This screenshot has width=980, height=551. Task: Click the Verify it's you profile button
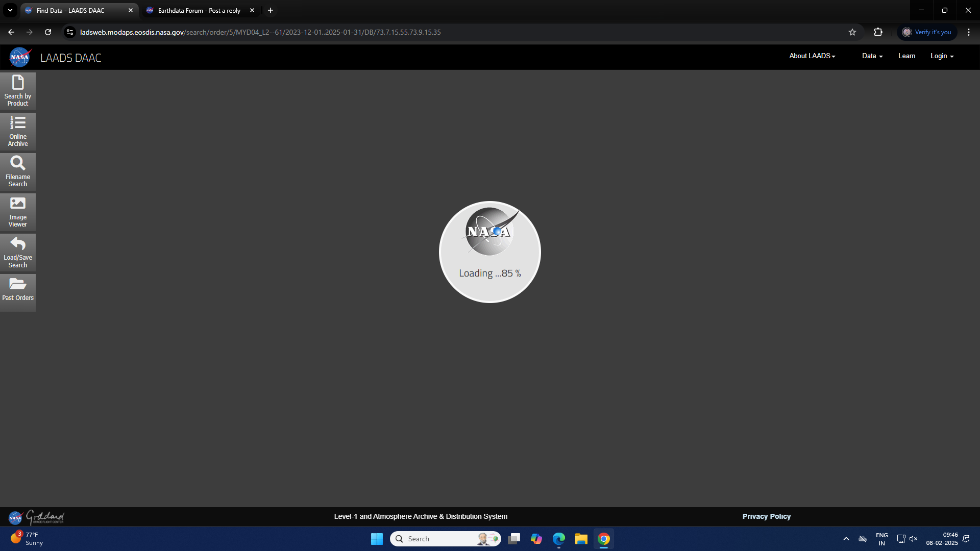pos(927,32)
